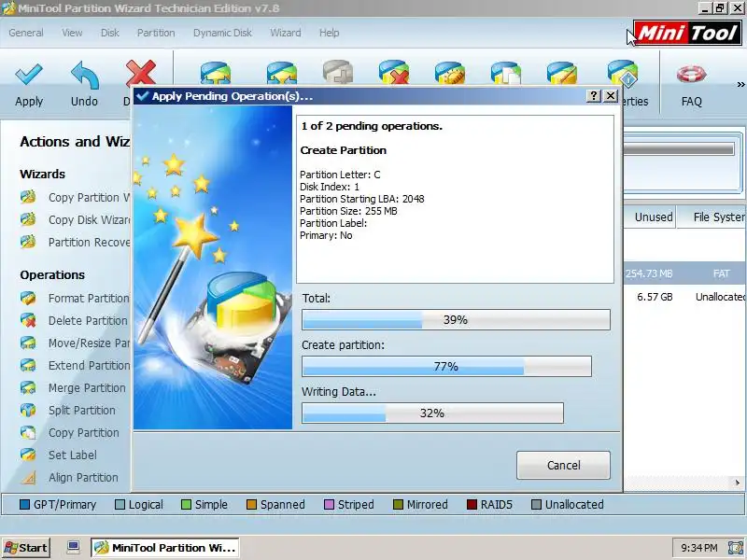The height and width of the screenshot is (560, 747).
Task: Click the Merge partition toolbar icon
Action: (x=282, y=73)
